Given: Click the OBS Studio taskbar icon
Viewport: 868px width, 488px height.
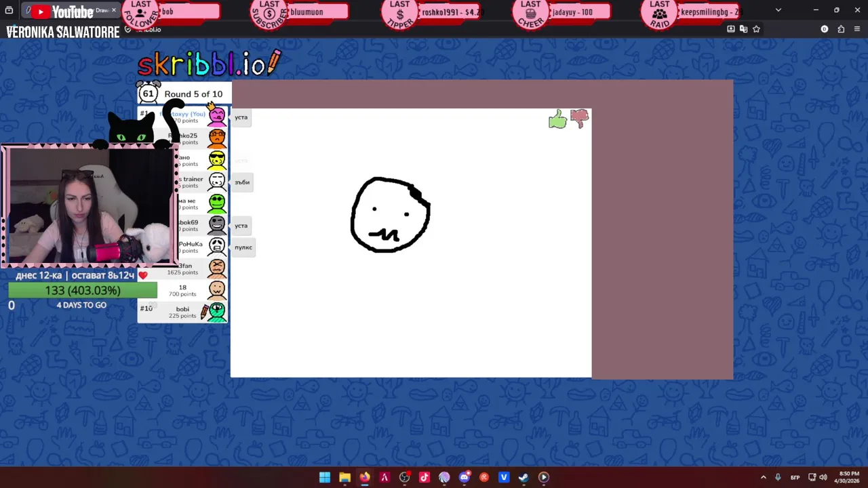Looking at the screenshot, I should point(405,477).
